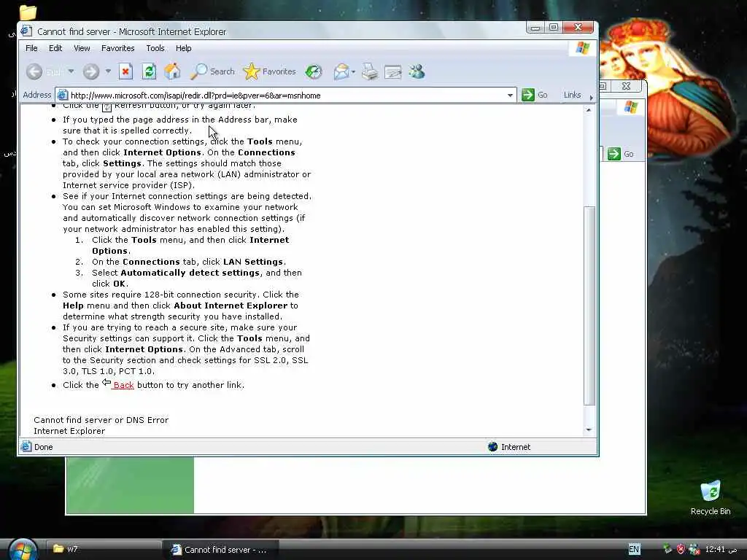The image size is (747, 560).
Task: Click the Edit page toolbar icon
Action: coord(393,72)
